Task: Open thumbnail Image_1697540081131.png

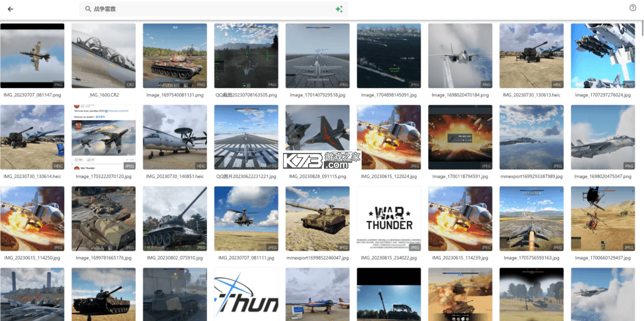Action: click(x=175, y=55)
